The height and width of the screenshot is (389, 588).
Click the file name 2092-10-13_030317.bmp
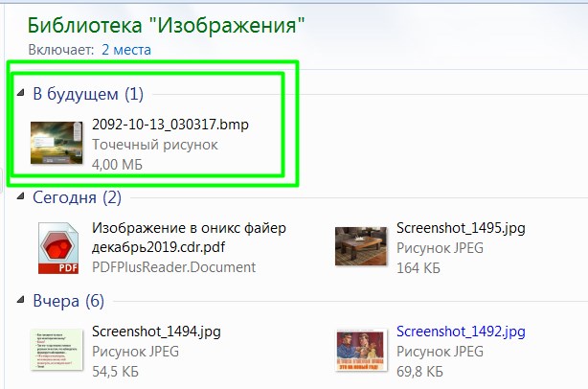coord(170,125)
